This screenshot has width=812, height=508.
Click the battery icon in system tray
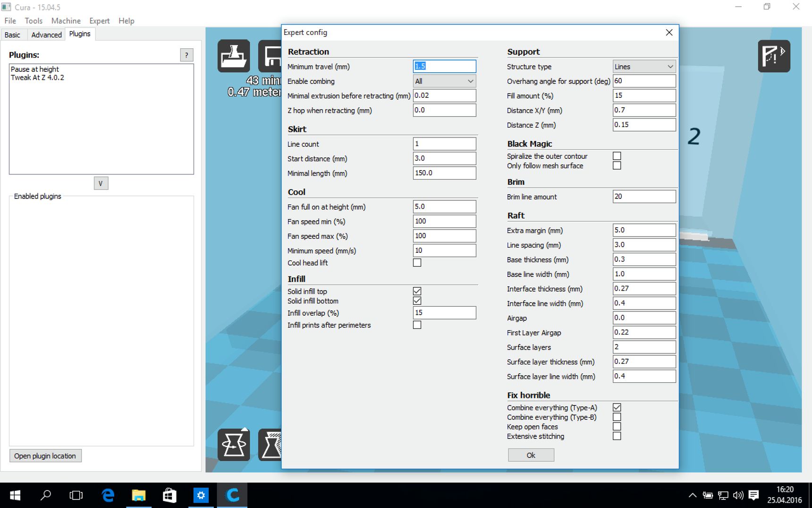707,495
